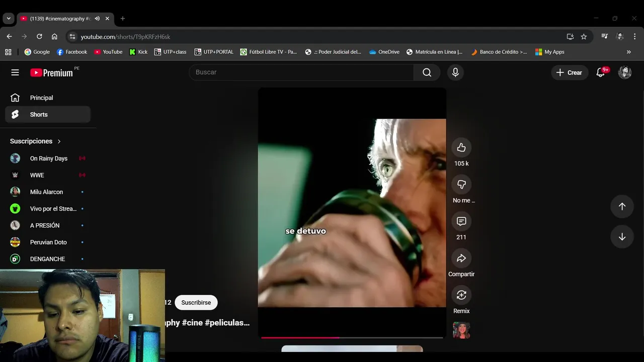Screen dimensions: 644x362
Task: Open Matrícula en Línea bookmark
Action: click(x=435, y=52)
